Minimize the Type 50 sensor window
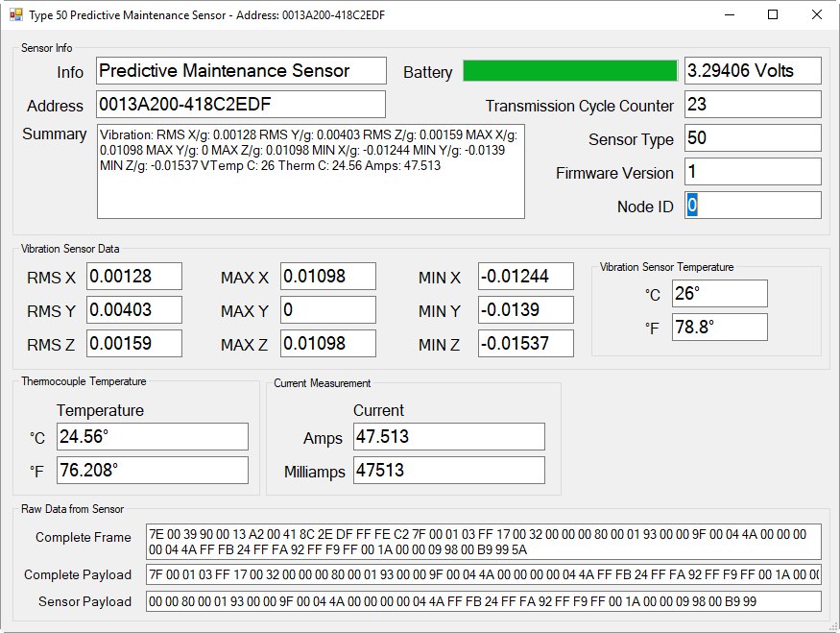 click(730, 14)
